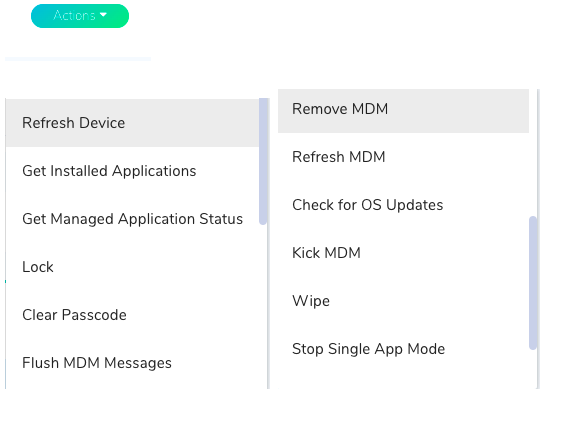Choose Flush MDM Messages
Image resolution: width=581 pixels, height=424 pixels.
pos(132,363)
